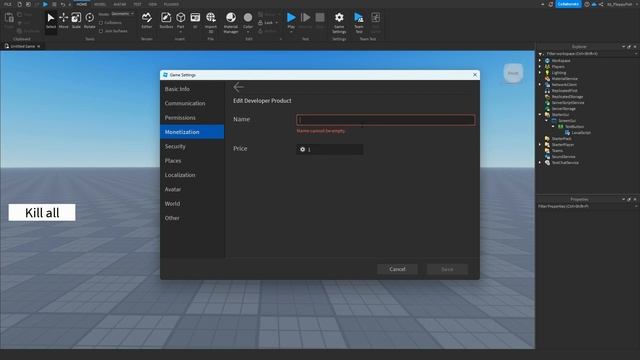Toggle the Collisions checkbox
This screenshot has height=360, width=640.
[x=101, y=23]
